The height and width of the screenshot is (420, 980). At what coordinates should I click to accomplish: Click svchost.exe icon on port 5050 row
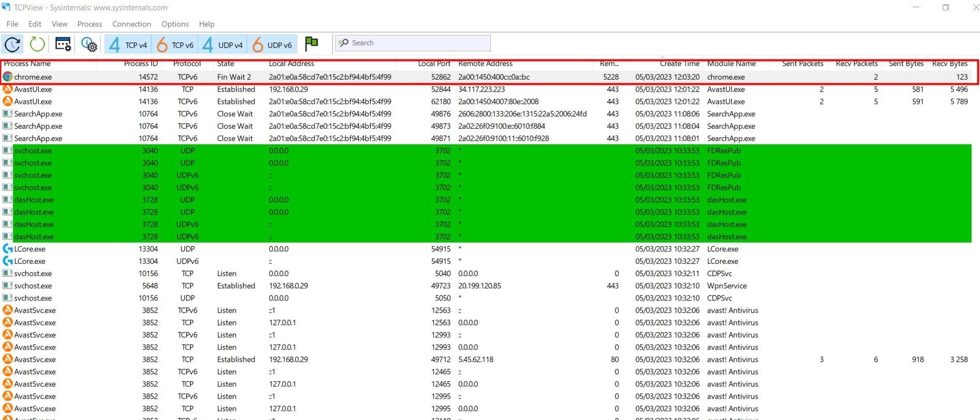(7, 298)
